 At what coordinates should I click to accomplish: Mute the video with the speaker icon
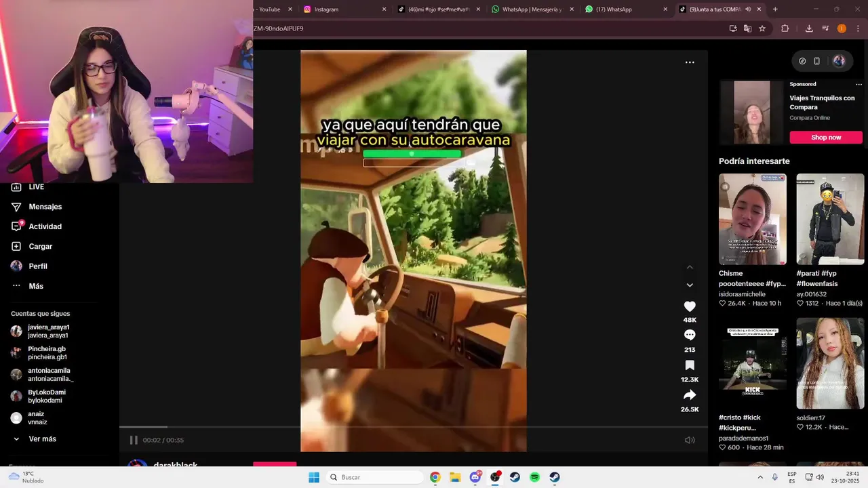pos(690,440)
